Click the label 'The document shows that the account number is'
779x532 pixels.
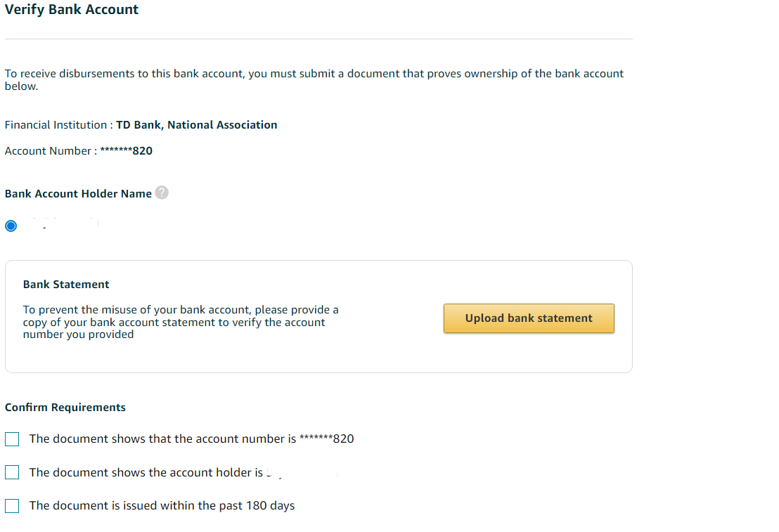[x=162, y=439]
